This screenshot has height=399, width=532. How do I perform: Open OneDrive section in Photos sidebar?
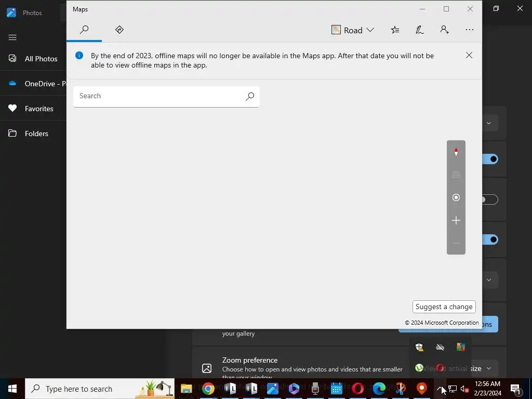point(33,84)
